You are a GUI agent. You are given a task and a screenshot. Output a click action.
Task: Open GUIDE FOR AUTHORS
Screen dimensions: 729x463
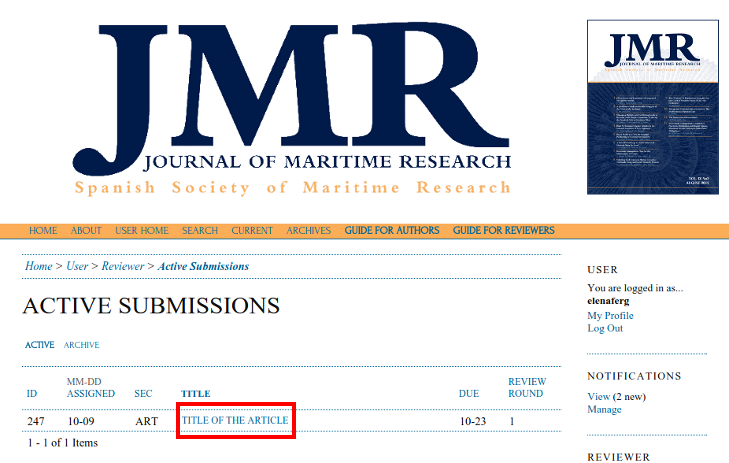(392, 231)
